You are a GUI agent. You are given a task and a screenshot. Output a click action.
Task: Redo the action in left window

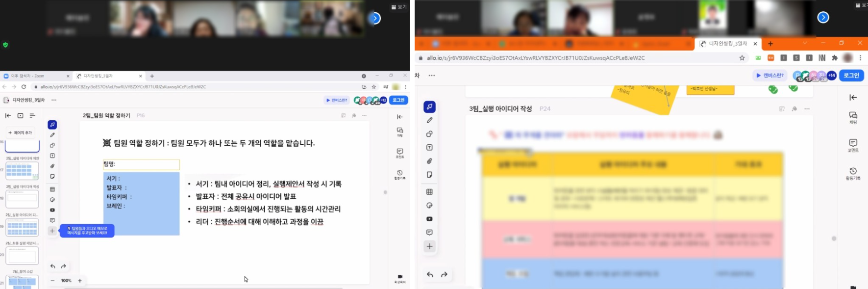[64, 266]
